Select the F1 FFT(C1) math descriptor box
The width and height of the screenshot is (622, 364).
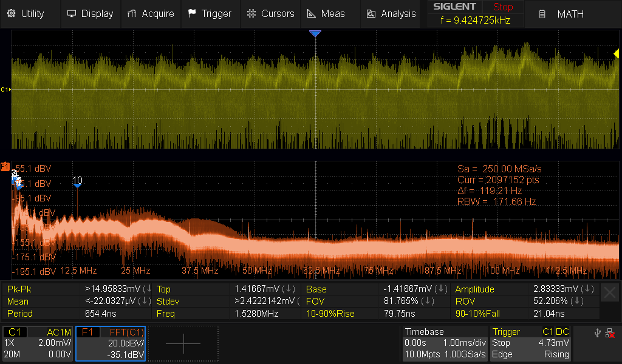(x=111, y=343)
